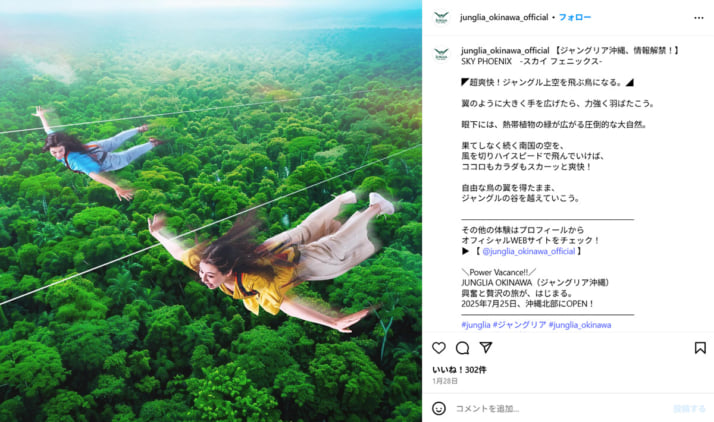Open the three-dot more options menu
The height and width of the screenshot is (422, 714).
(x=699, y=18)
